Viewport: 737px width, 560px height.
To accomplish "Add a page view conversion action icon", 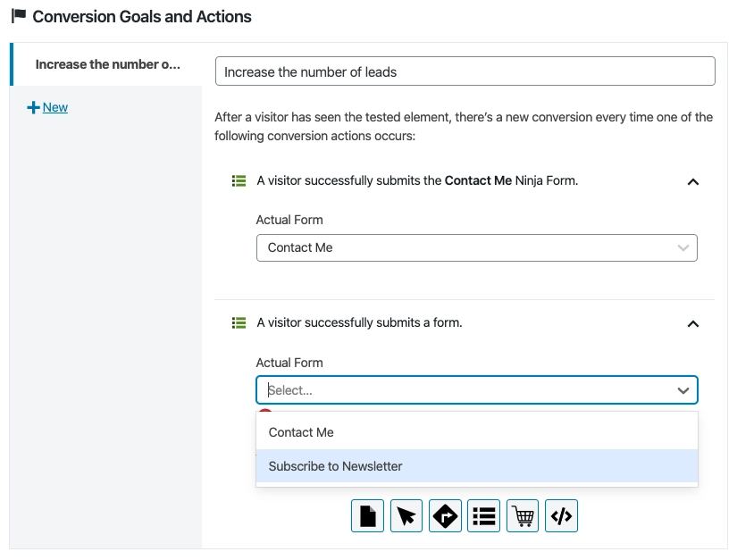I will pos(367,516).
